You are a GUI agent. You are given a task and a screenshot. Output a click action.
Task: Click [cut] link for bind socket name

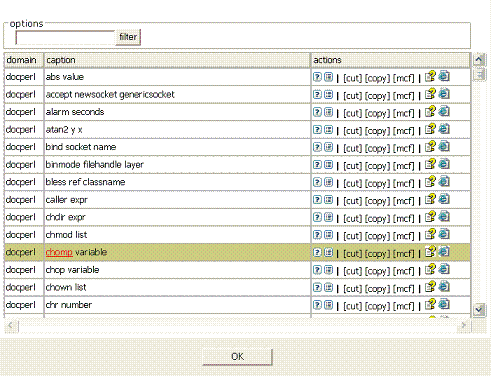click(x=352, y=148)
